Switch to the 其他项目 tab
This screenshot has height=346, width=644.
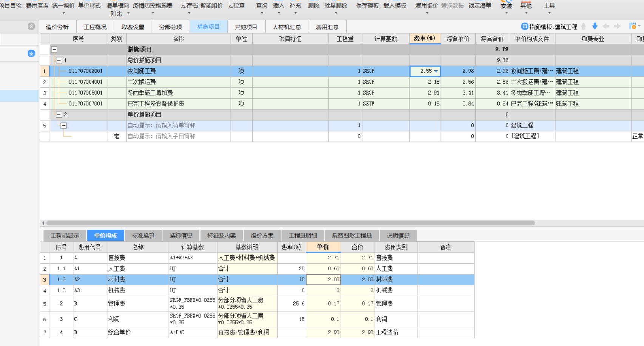click(246, 27)
